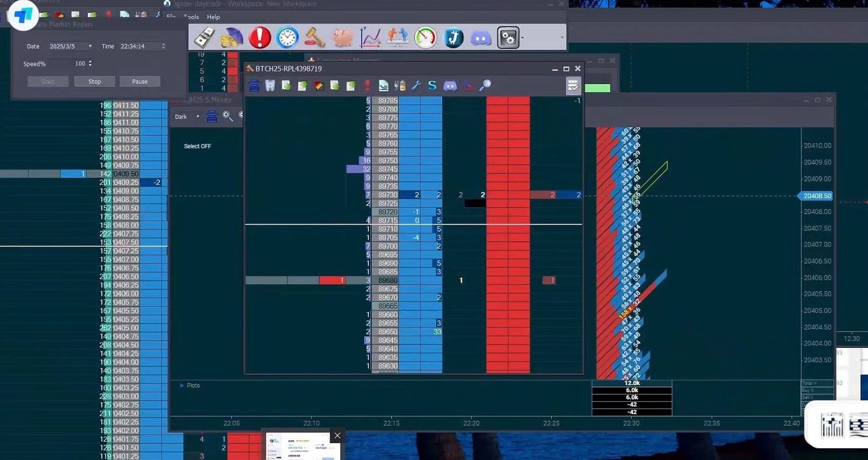The height and width of the screenshot is (460, 868).
Task: Click the plug connection icon in BTCH25 toolbar
Action: (x=400, y=86)
